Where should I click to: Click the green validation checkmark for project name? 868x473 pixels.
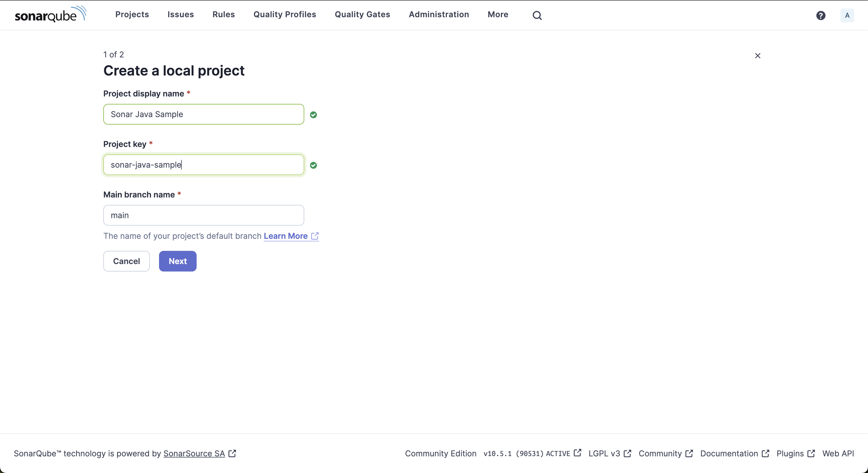[x=313, y=115]
